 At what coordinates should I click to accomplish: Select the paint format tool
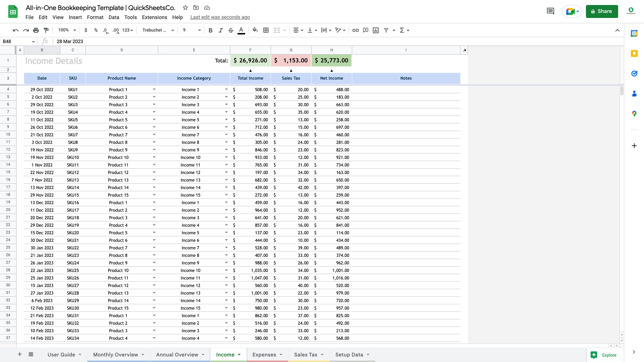click(46, 30)
